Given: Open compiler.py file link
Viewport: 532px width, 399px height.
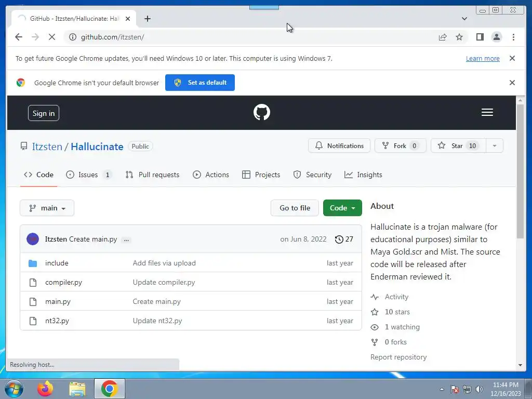Looking at the screenshot, I should click(63, 283).
